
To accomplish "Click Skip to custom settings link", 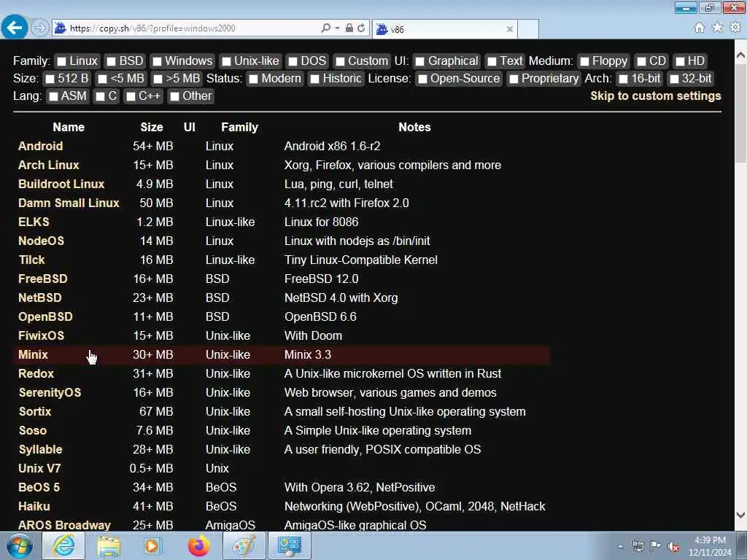I will tap(656, 96).
